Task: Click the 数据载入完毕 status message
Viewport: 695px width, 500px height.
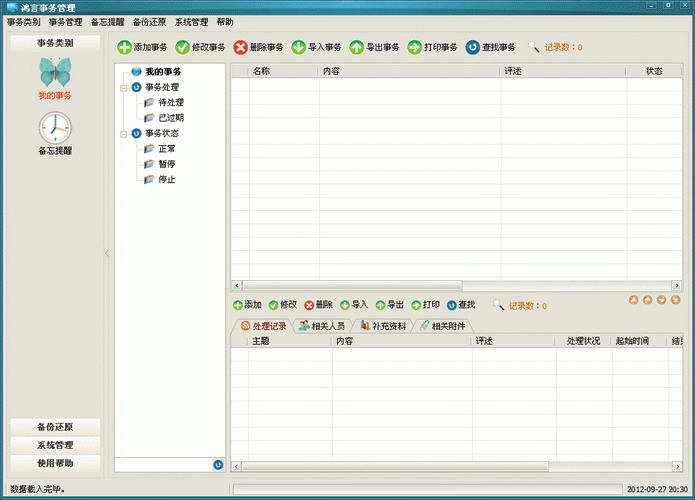Action: (38, 489)
